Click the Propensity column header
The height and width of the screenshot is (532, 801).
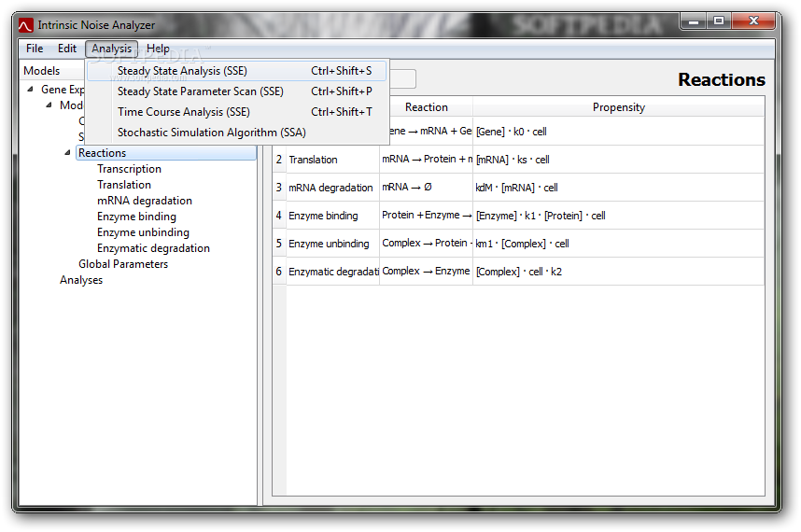tap(619, 107)
